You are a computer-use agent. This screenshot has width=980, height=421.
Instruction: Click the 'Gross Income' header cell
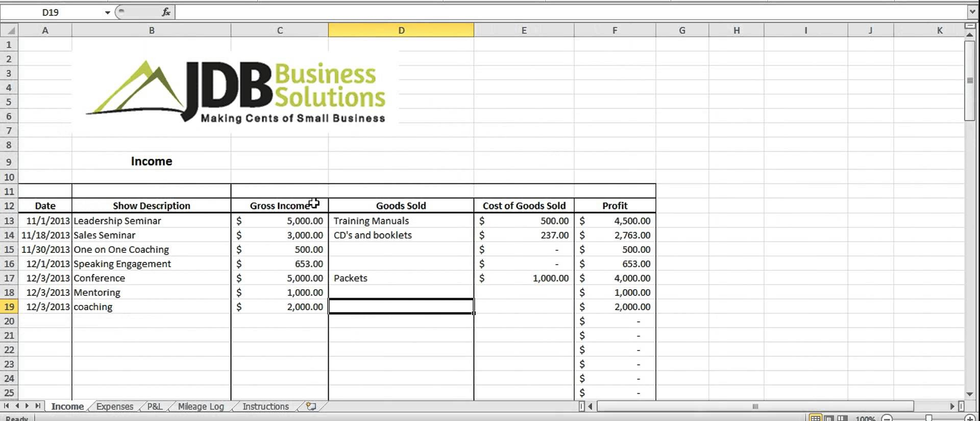click(x=280, y=206)
